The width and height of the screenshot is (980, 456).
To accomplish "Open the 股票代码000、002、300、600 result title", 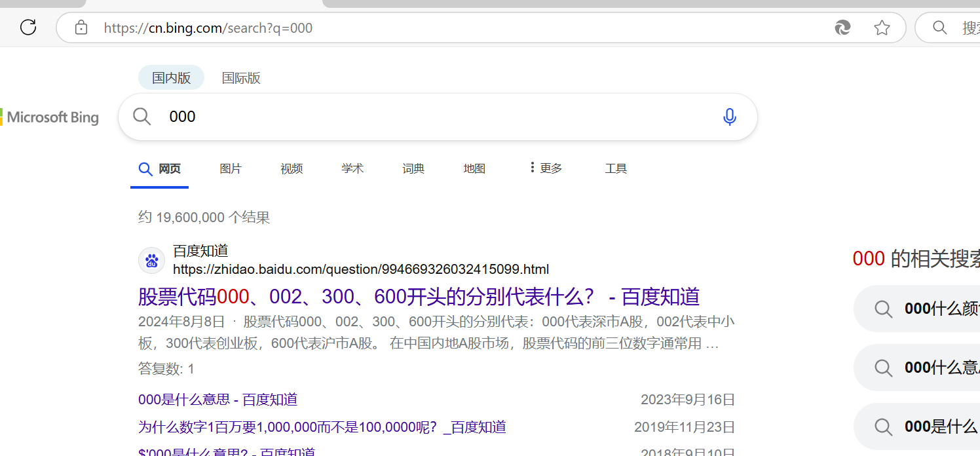I will [419, 297].
